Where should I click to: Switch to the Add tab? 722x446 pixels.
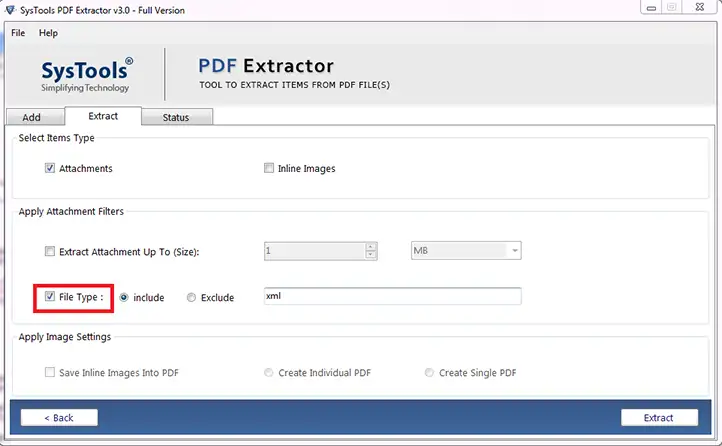(x=35, y=117)
